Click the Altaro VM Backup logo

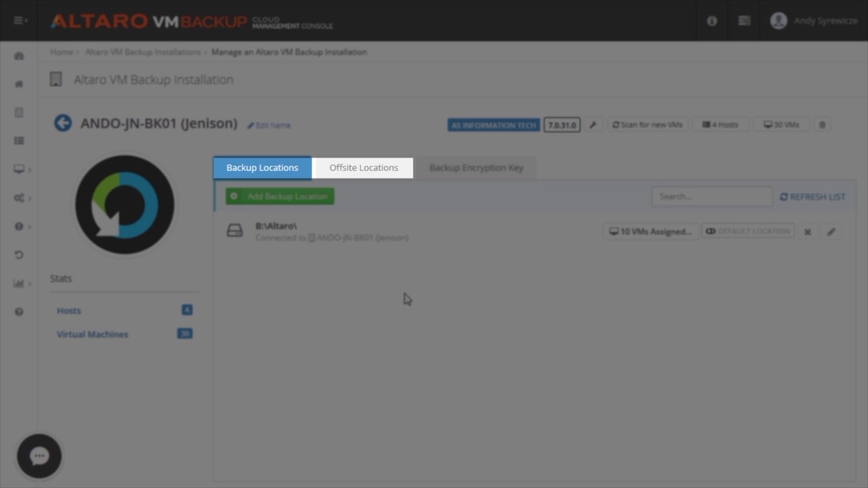(192, 21)
